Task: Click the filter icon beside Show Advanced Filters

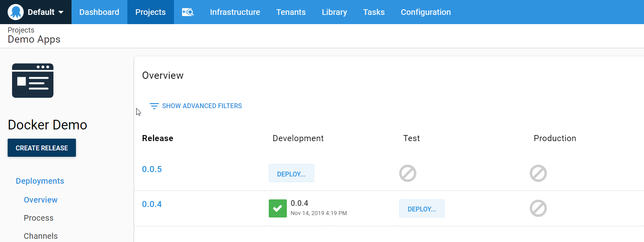Action: 154,106
